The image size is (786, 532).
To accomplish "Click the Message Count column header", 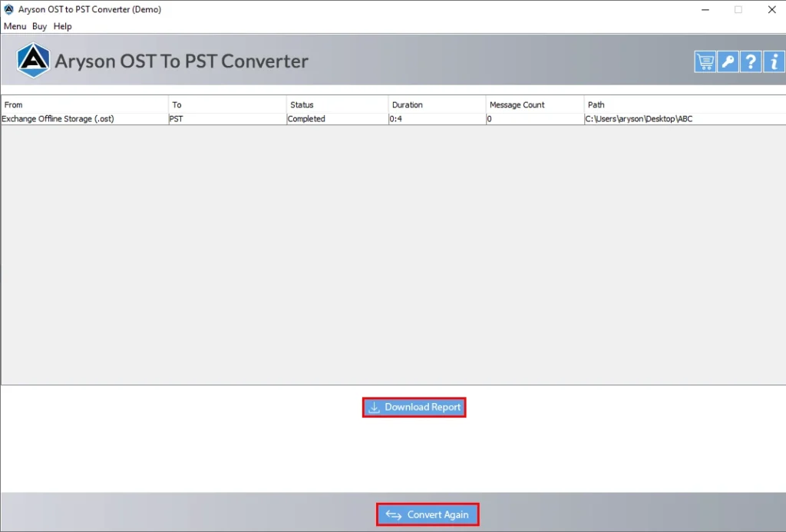I will 535,105.
